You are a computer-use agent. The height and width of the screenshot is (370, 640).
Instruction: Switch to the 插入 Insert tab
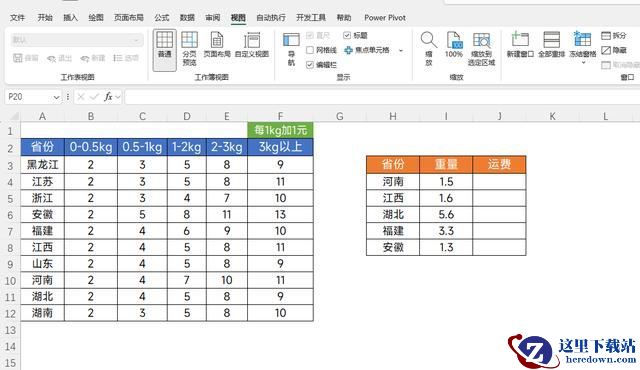(x=70, y=18)
